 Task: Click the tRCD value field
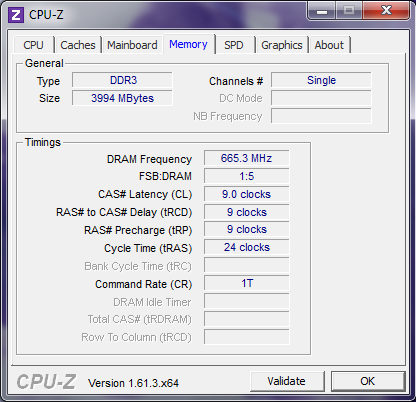click(x=247, y=212)
